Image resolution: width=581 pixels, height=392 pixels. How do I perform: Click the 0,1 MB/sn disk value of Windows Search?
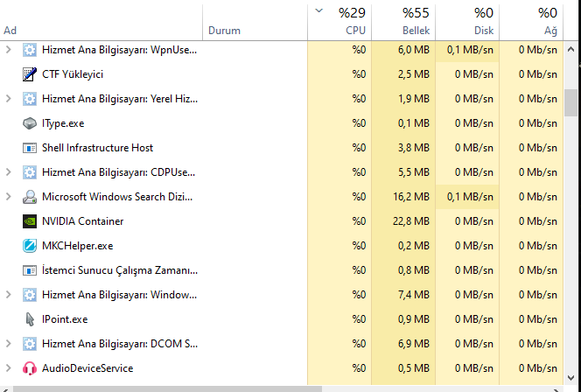tap(470, 197)
